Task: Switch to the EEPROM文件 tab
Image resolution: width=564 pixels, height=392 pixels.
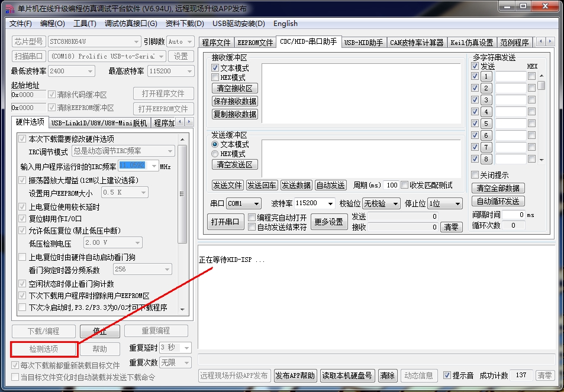Action: click(x=256, y=43)
